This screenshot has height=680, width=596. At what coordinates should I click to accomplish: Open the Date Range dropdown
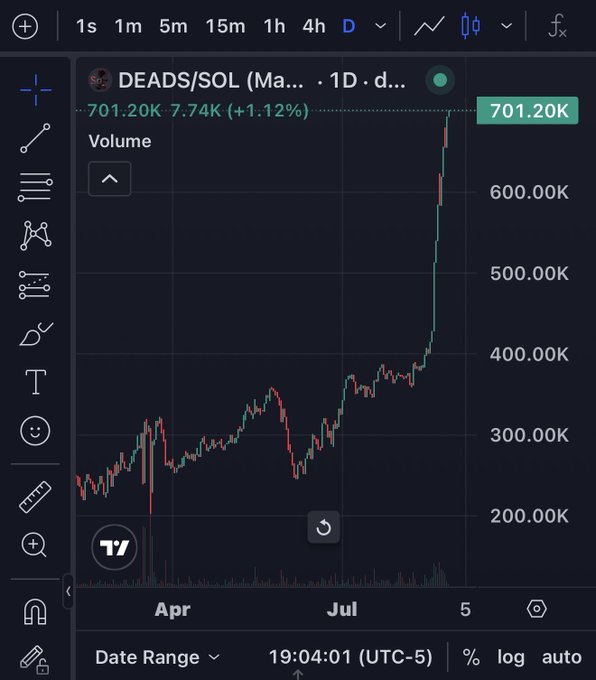point(158,657)
